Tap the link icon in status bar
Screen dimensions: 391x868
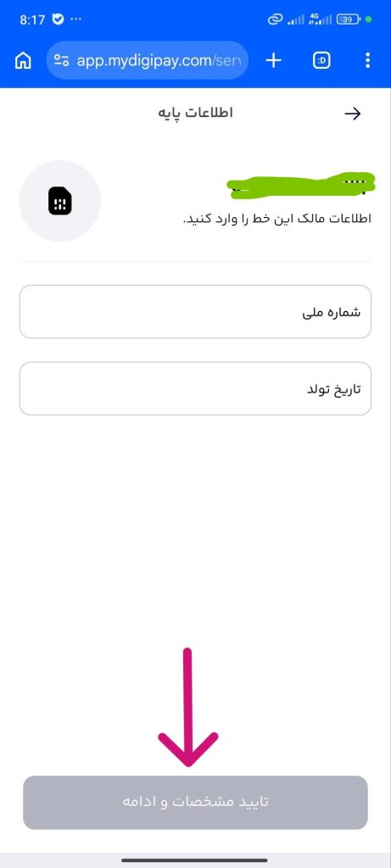tap(276, 20)
